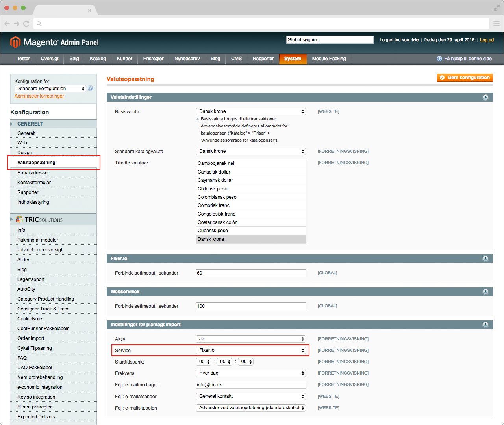Collapse the Fixer.io section arrow icon

pos(485,259)
